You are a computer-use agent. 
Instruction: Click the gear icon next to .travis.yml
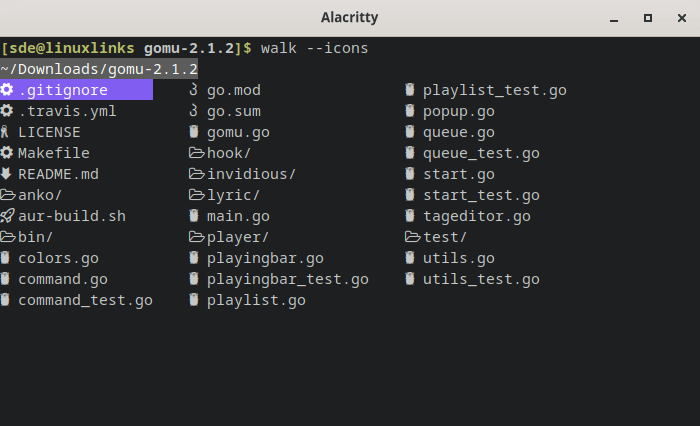[x=7, y=111]
